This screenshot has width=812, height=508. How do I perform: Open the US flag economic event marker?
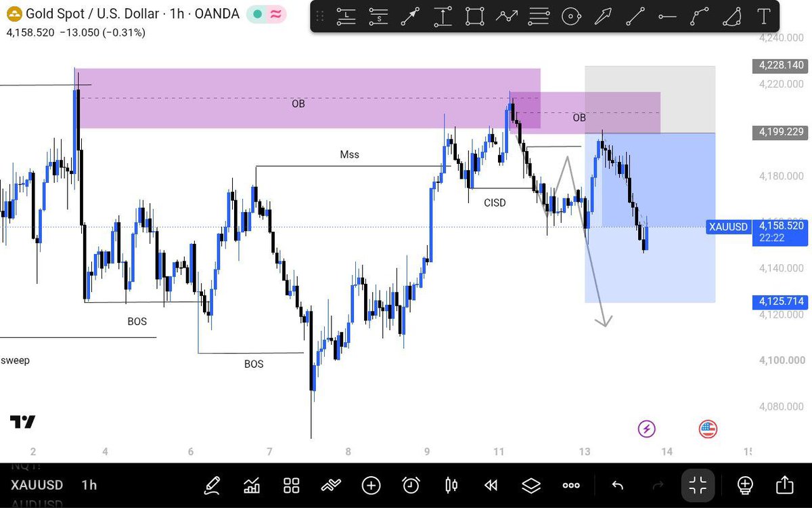pyautogui.click(x=708, y=428)
